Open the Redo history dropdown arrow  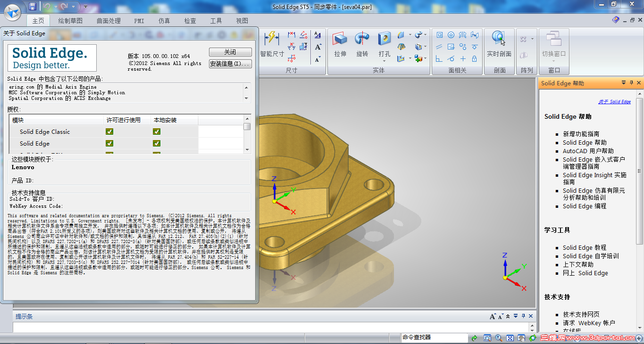click(73, 7)
